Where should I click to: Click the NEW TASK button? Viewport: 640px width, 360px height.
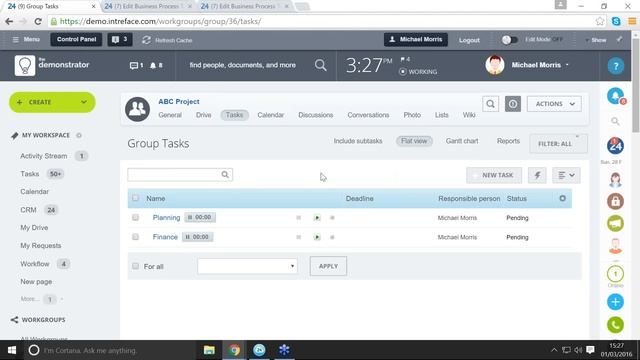(x=494, y=175)
